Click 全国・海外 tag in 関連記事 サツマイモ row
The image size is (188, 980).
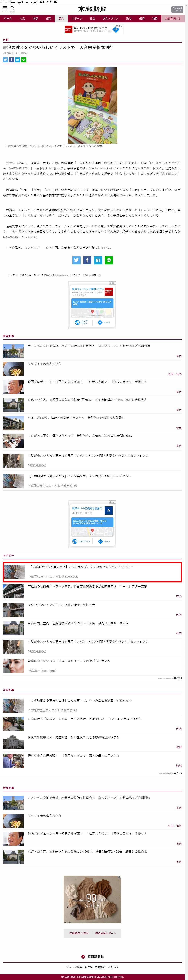pos(175,374)
